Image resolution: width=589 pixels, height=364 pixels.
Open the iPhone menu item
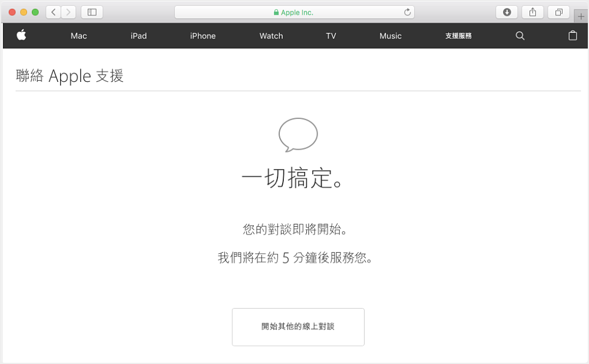(203, 36)
